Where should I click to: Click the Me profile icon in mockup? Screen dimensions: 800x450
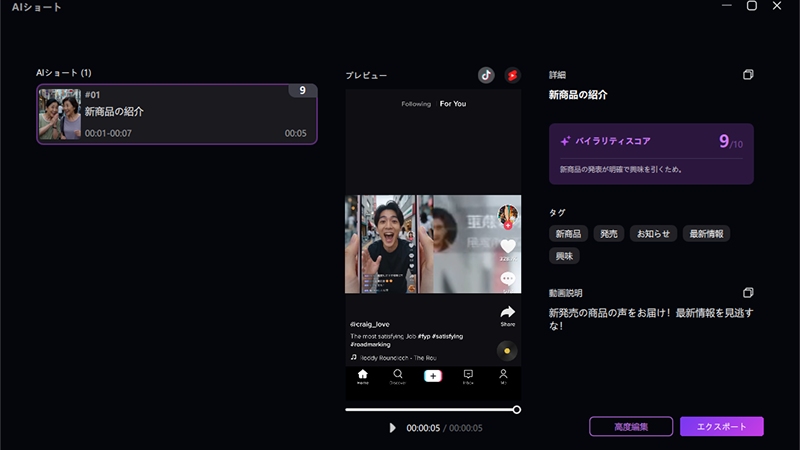click(x=503, y=374)
